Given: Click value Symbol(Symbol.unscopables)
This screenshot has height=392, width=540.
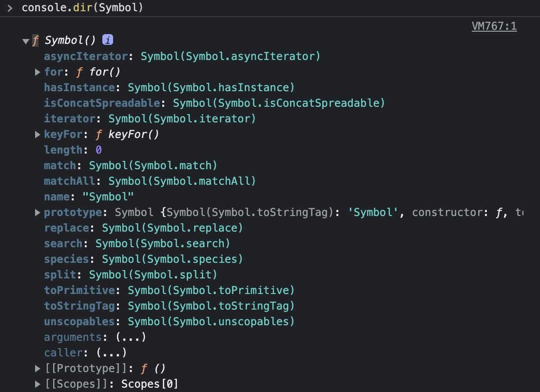Looking at the screenshot, I should pyautogui.click(x=211, y=321).
